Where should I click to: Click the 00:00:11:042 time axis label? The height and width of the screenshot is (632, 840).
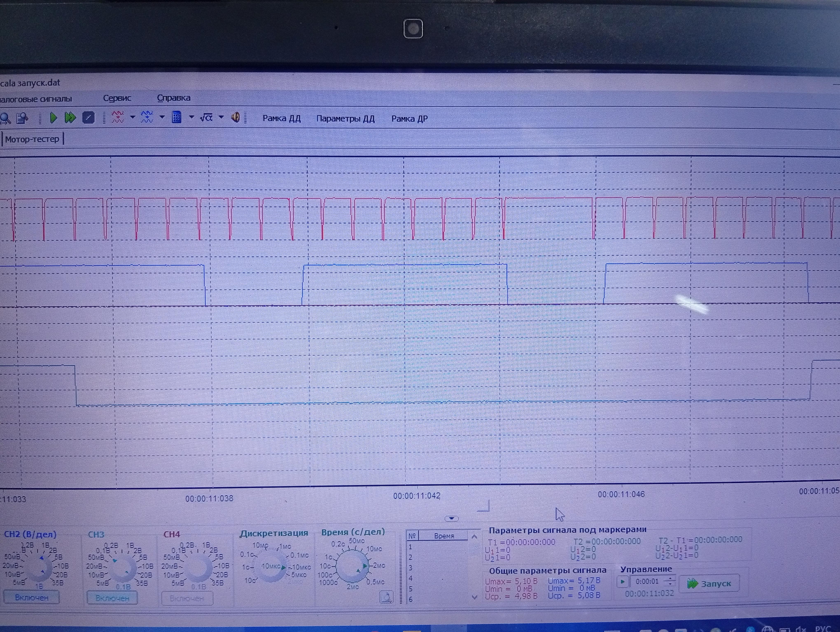416,496
